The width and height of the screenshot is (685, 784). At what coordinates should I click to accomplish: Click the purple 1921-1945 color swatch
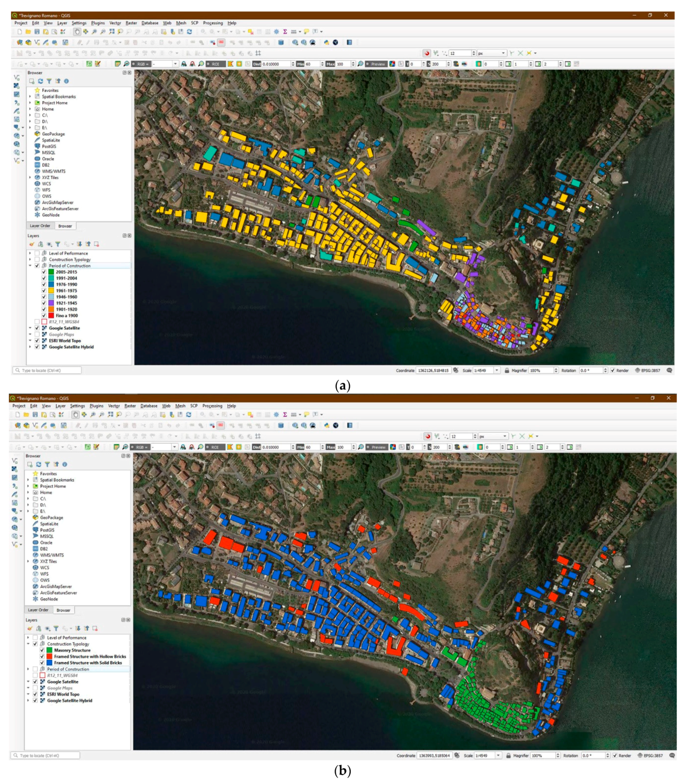click(x=51, y=303)
